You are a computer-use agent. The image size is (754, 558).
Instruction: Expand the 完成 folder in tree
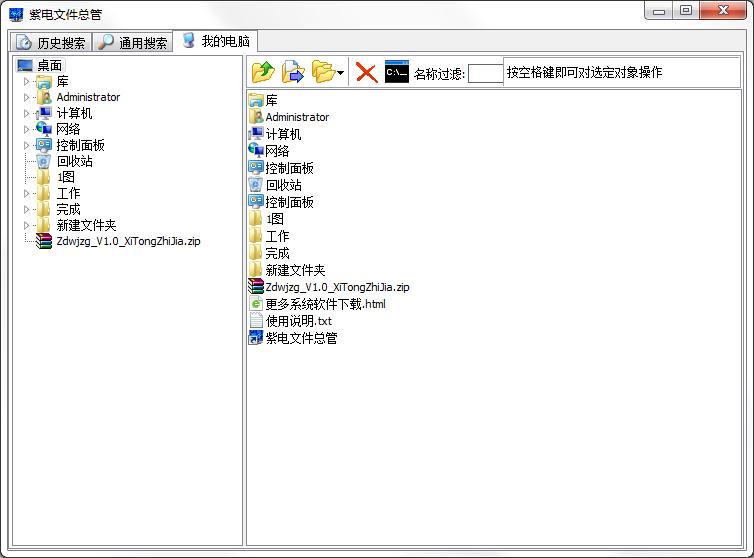27,209
